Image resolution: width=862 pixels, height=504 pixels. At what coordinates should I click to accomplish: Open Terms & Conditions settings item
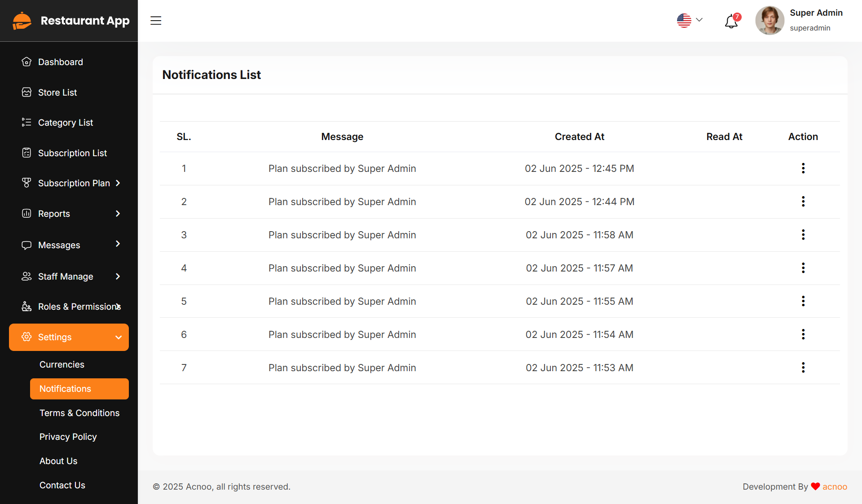coord(79,413)
